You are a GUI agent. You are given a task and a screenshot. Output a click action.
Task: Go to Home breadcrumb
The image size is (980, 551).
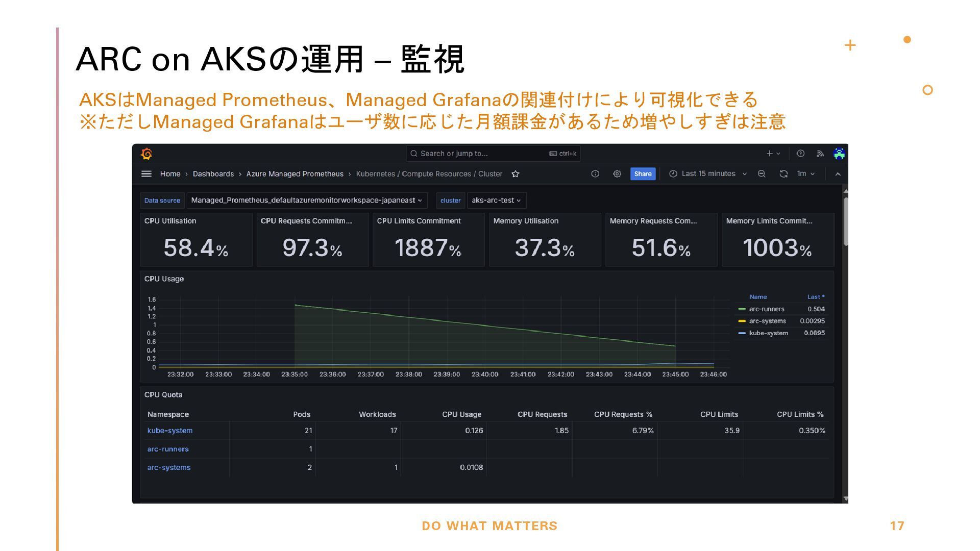[170, 174]
